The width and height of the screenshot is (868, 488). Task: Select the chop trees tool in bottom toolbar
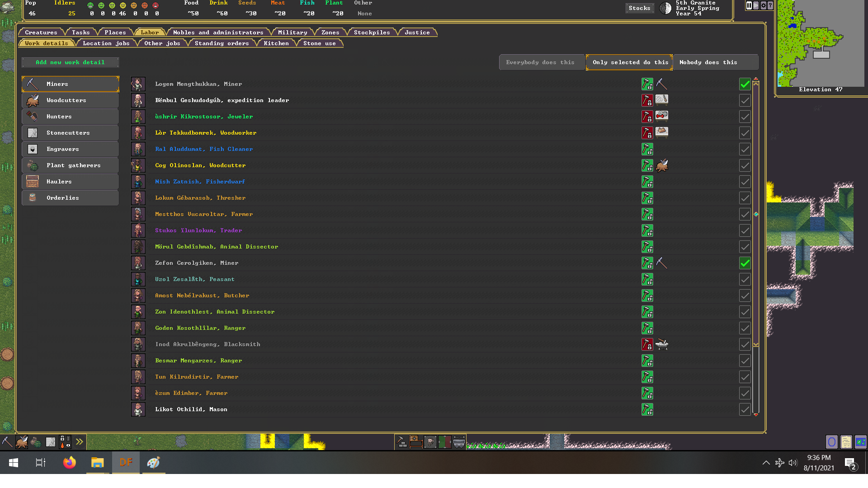point(22,442)
